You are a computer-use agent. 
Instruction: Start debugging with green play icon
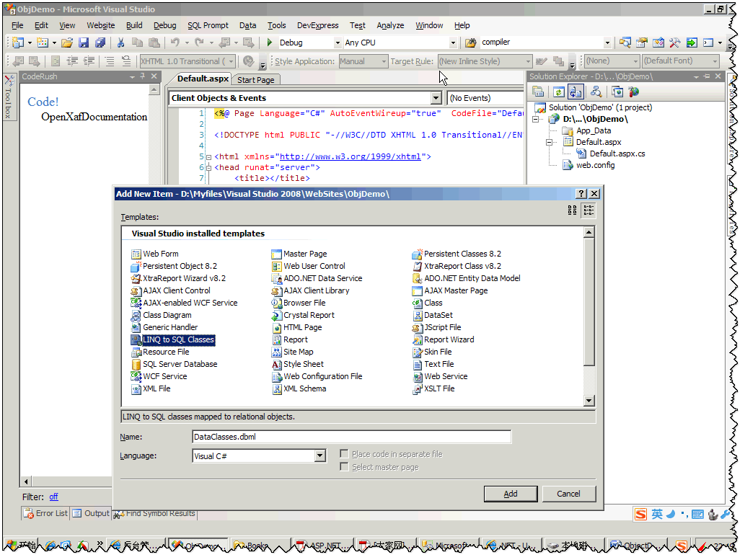click(x=270, y=43)
